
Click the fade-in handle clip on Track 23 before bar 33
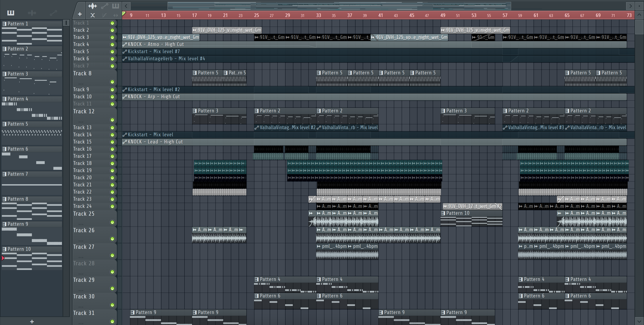pos(312,199)
